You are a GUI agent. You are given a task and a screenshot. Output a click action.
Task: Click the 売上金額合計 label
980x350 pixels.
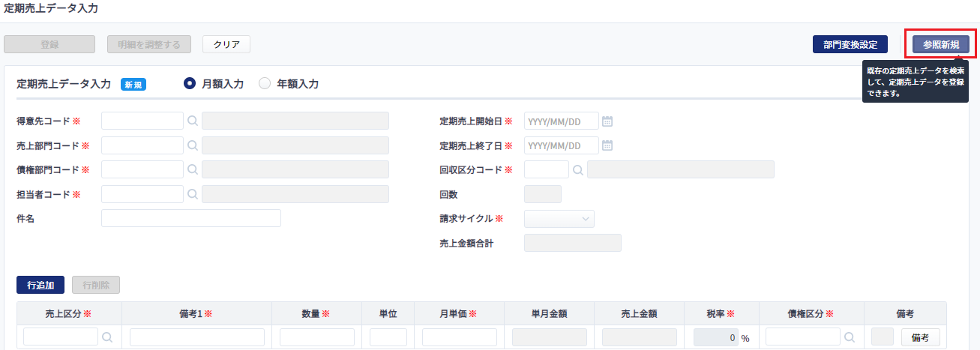[x=466, y=244]
